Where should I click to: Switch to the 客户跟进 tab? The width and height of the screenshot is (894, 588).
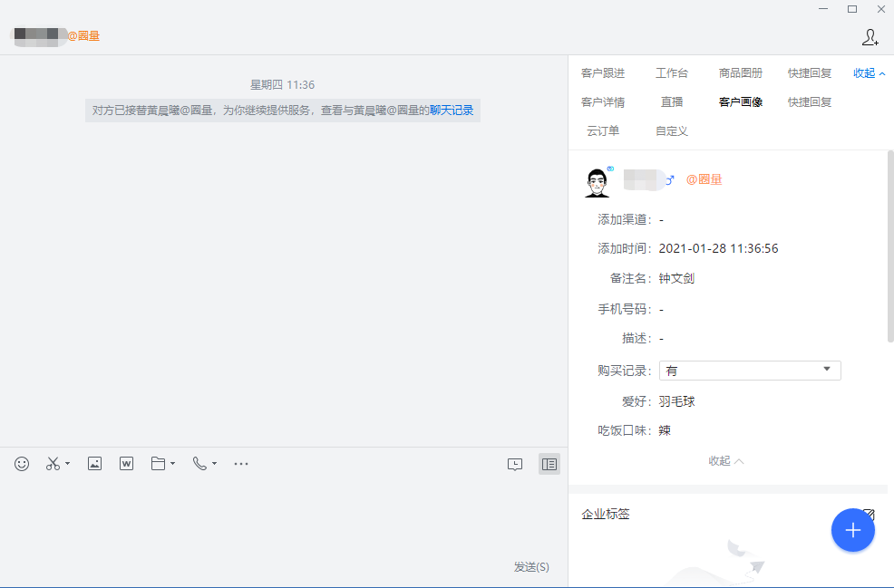coord(603,73)
